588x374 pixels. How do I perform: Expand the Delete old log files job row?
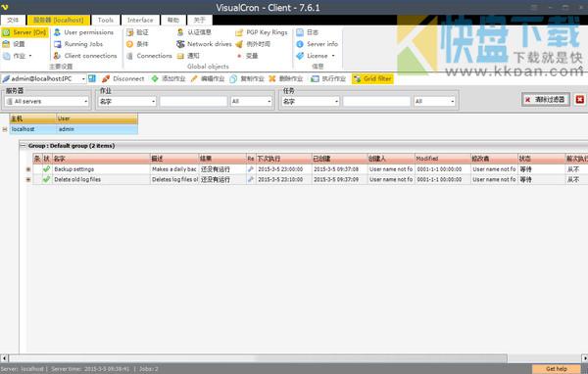point(28,179)
